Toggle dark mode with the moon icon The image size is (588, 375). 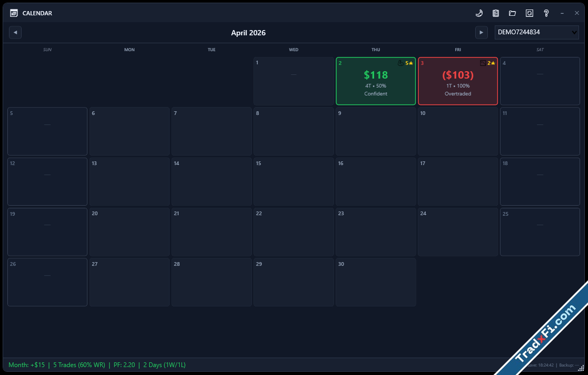coord(479,13)
